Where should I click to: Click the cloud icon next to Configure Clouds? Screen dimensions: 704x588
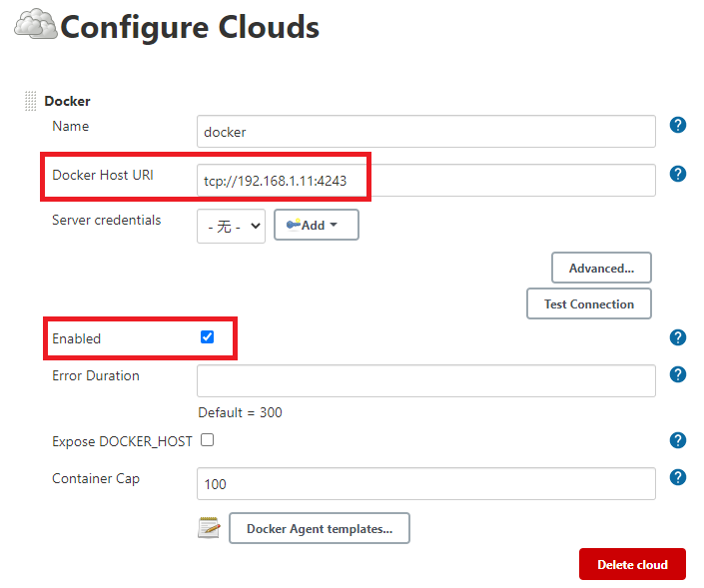(36, 24)
